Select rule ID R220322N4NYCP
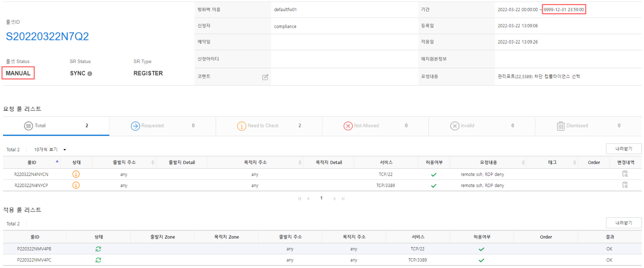The width and height of the screenshot is (644, 268). pyautogui.click(x=32, y=185)
